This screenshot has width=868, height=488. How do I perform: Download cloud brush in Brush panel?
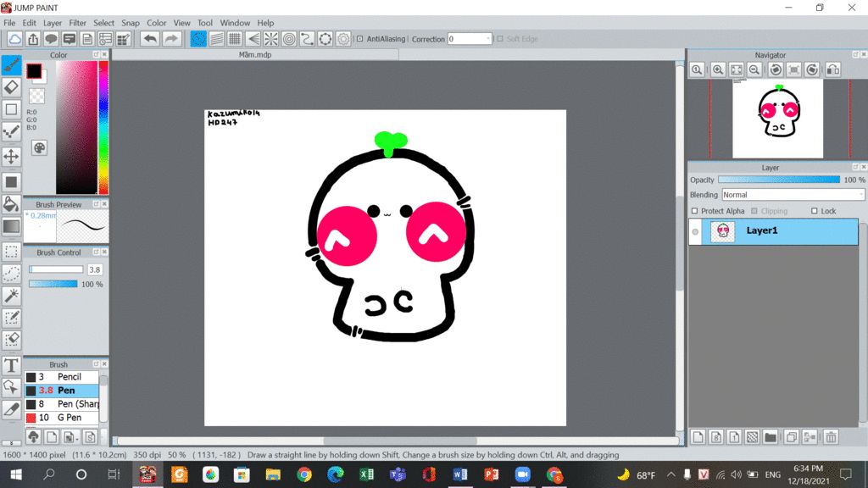[x=33, y=437]
